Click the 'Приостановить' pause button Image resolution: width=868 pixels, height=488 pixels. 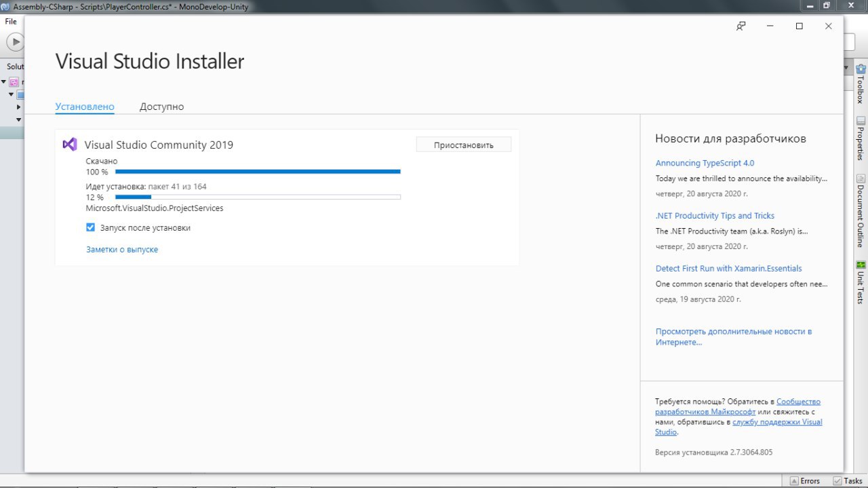pos(464,145)
